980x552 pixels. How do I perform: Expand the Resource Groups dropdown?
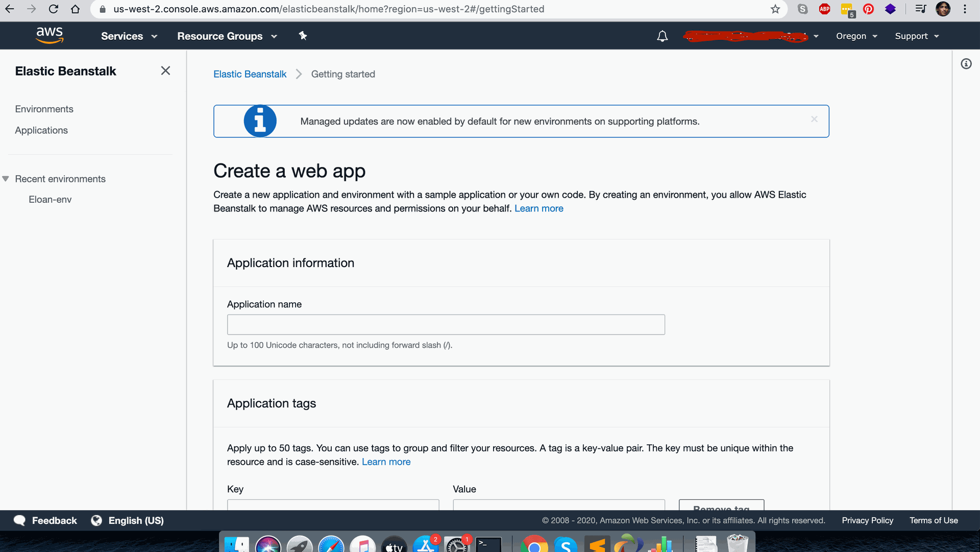[x=227, y=36]
